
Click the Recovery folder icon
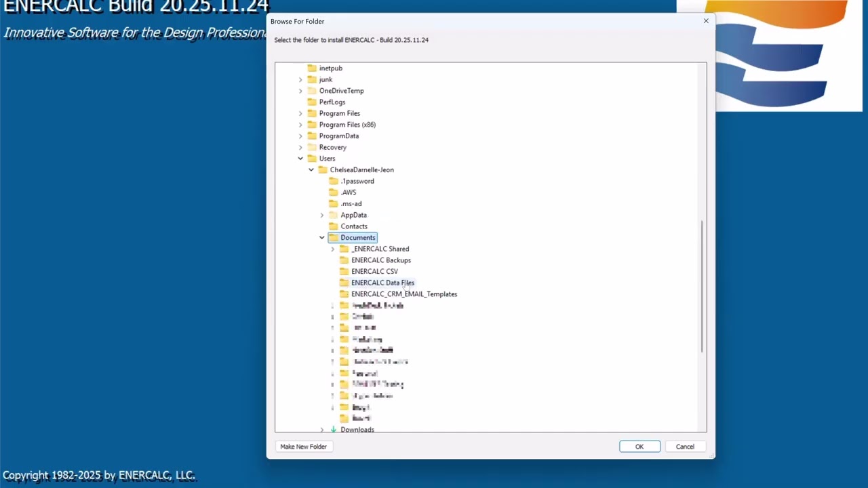coord(312,147)
